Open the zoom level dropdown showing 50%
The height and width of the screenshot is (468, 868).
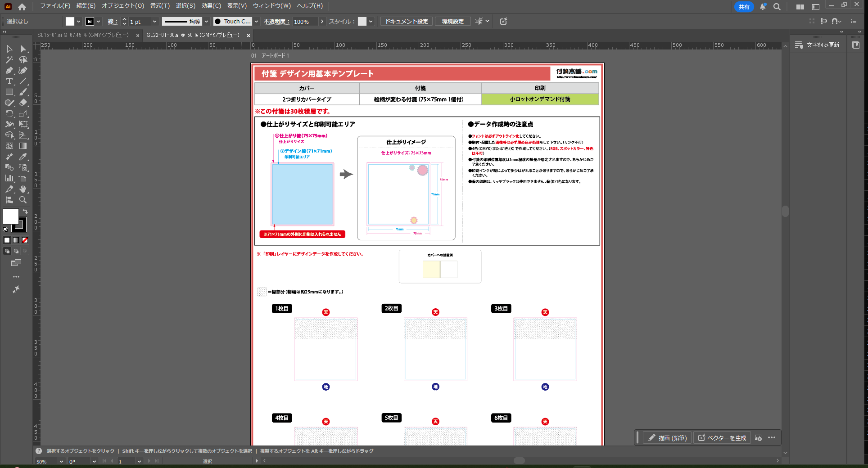click(61, 461)
